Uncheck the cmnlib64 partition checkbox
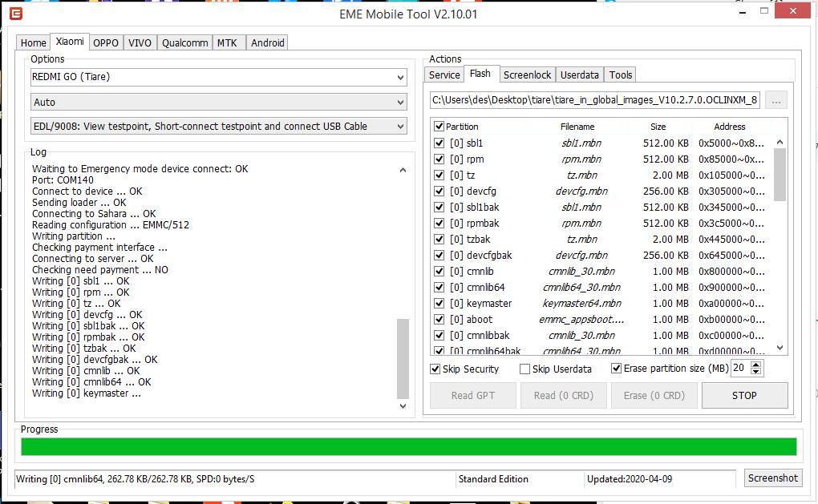The image size is (818, 504). [x=439, y=287]
